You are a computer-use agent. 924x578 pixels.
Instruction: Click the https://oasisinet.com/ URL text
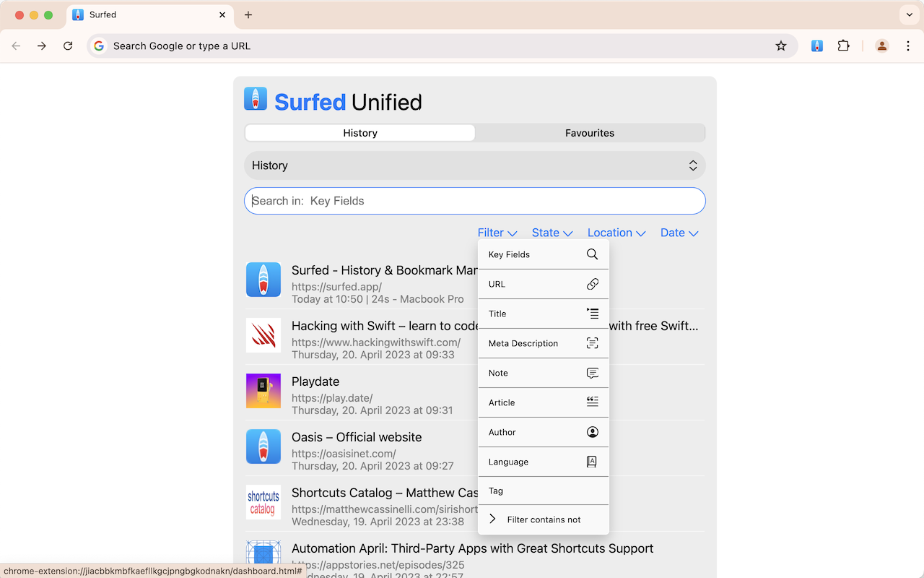344,454
